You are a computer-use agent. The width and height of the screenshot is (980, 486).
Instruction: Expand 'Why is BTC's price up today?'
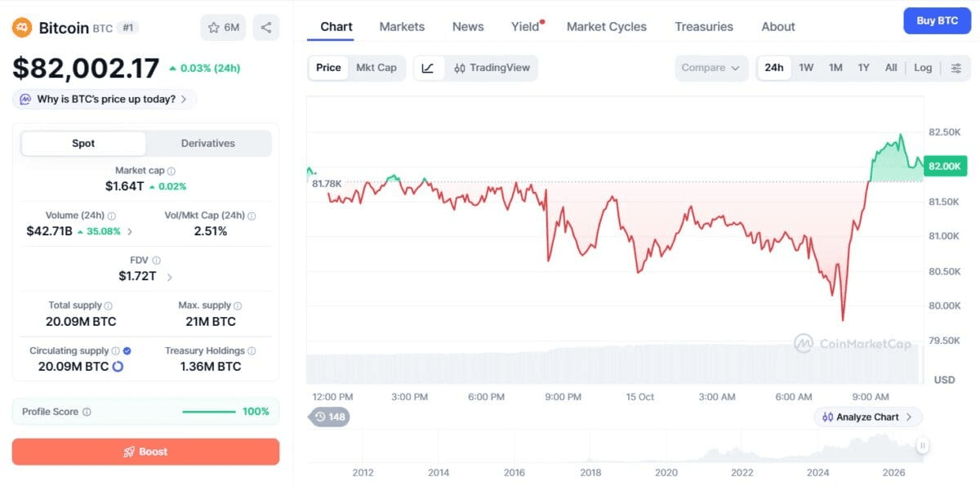[105, 100]
